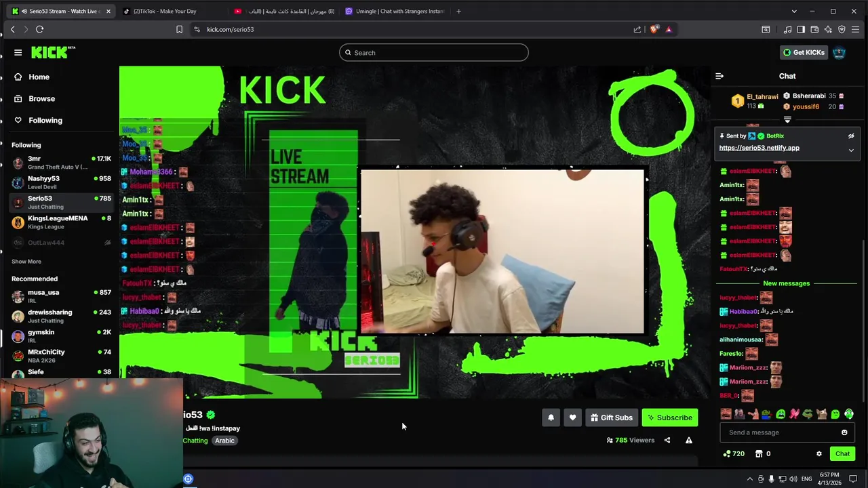Open chat settings gear
Viewport: 868px width, 488px height.
pyautogui.click(x=818, y=454)
